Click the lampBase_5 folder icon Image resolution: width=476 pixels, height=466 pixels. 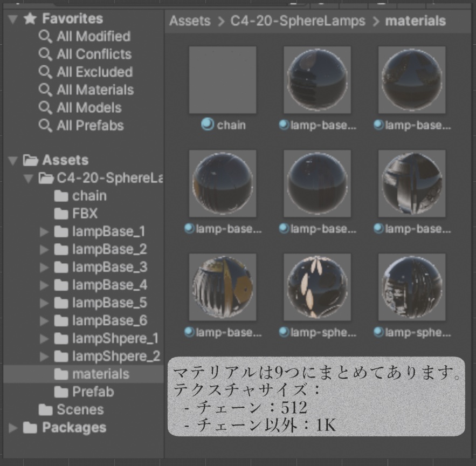[x=61, y=303]
